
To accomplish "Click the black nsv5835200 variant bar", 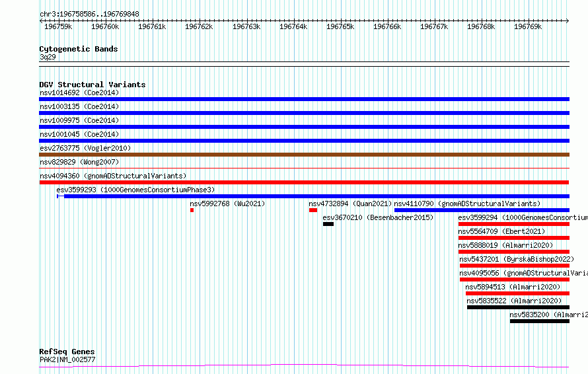I will tap(540, 321).
